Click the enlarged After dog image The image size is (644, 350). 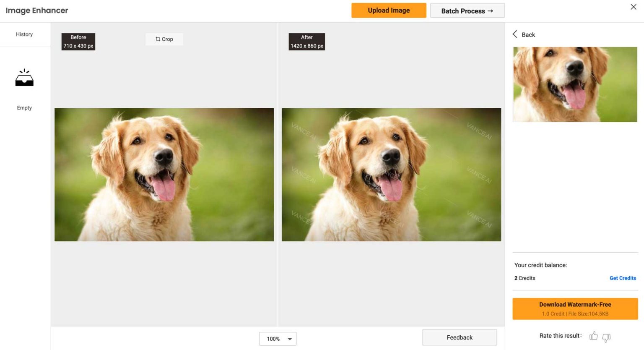391,175
